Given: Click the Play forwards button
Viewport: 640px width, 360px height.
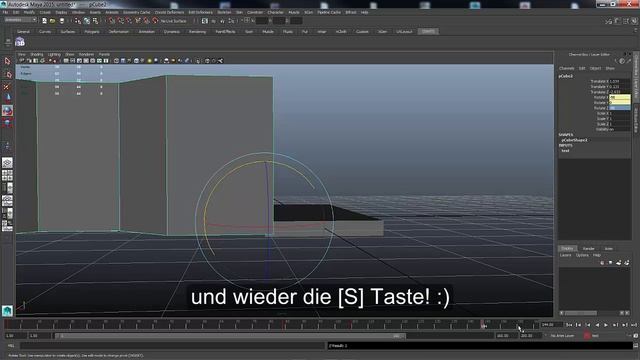Looking at the screenshot, I should point(606,325).
